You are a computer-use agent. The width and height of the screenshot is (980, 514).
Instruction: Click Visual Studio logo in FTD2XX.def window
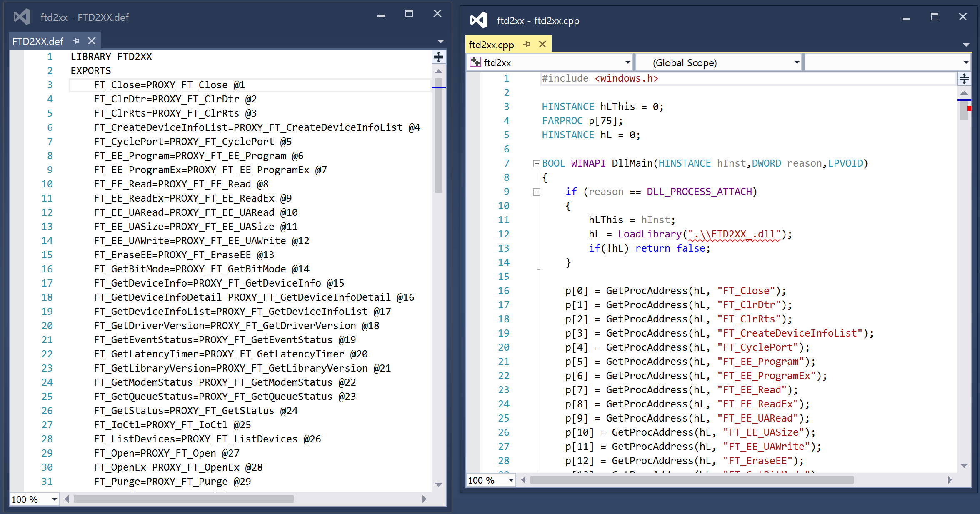click(22, 17)
